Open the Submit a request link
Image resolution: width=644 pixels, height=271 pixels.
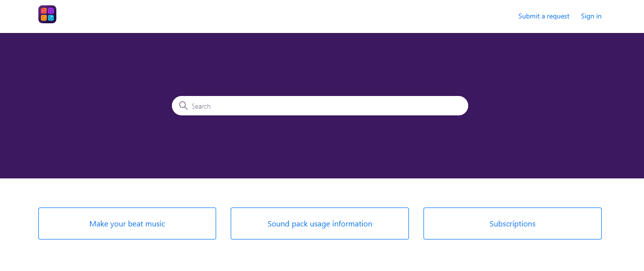[543, 16]
